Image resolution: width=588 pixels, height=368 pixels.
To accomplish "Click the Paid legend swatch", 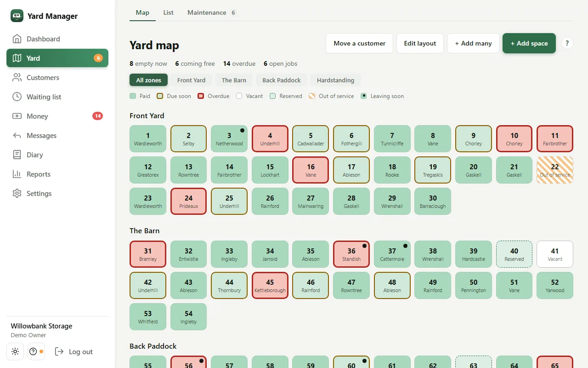I will 133,96.
